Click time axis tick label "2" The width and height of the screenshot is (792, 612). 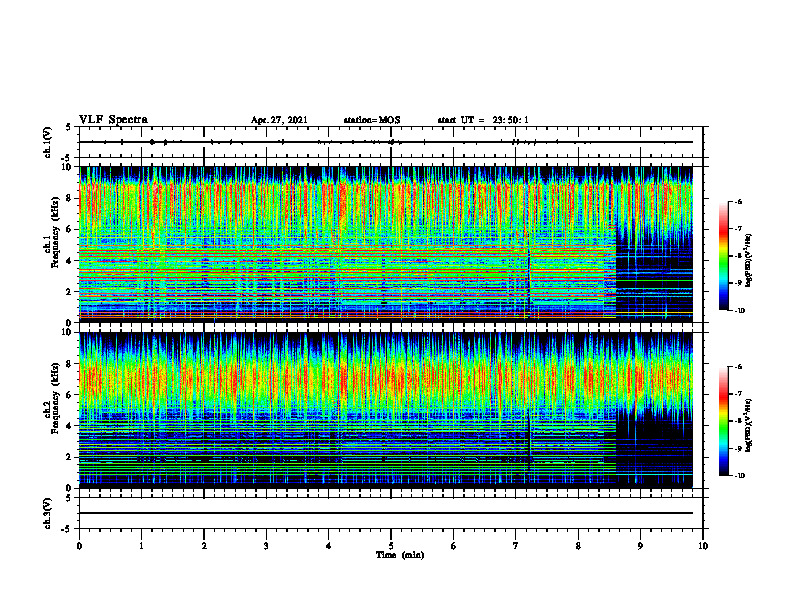(204, 546)
